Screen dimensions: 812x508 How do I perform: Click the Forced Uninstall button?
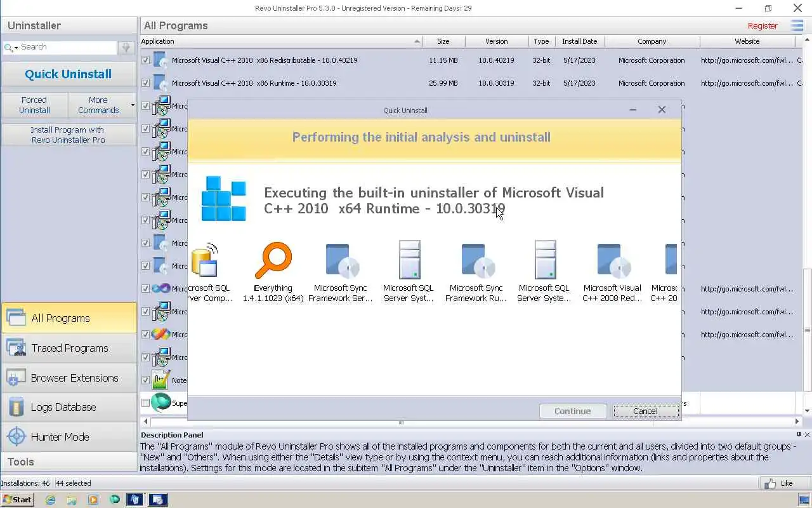[x=34, y=105]
